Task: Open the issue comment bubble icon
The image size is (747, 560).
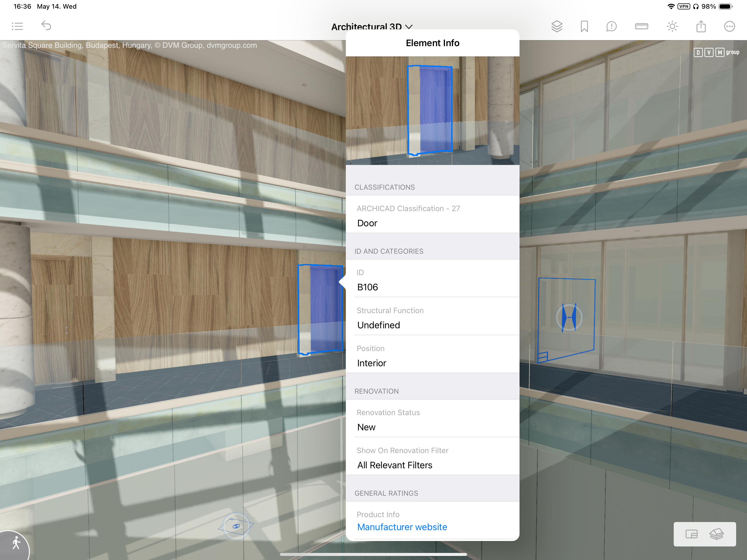Action: click(x=611, y=26)
